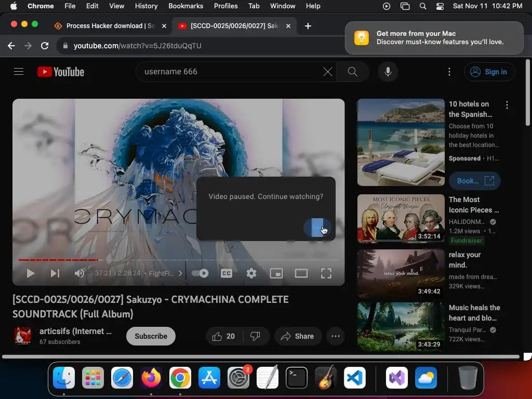Close the SCCD YouTube tab

coord(288,26)
